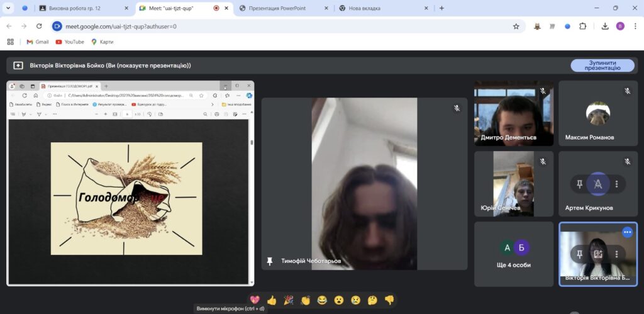Open the YouTube bookmark
The height and width of the screenshot is (314, 644).
[70, 42]
